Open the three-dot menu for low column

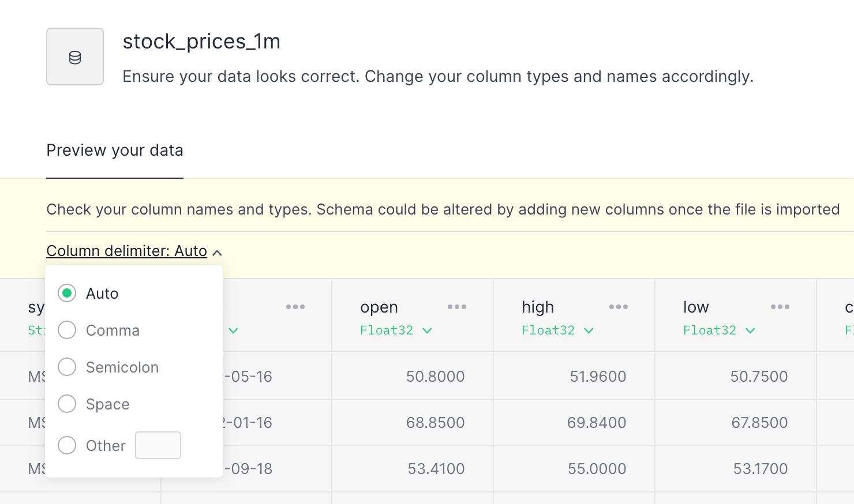point(780,307)
